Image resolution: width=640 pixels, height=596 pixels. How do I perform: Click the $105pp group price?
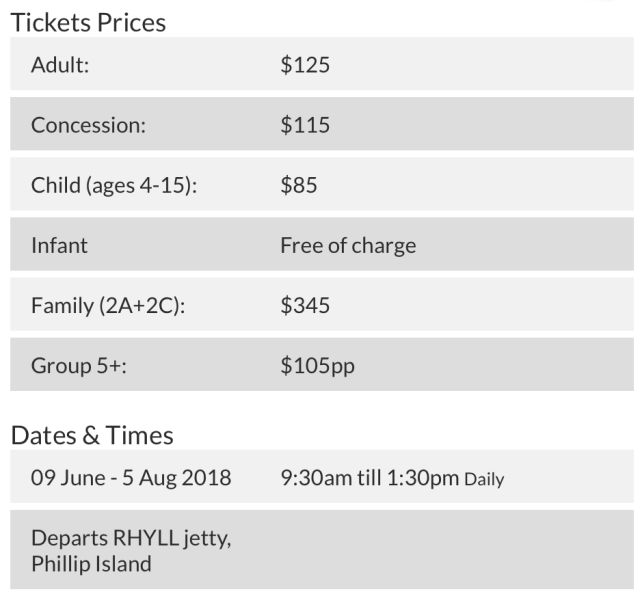317,365
